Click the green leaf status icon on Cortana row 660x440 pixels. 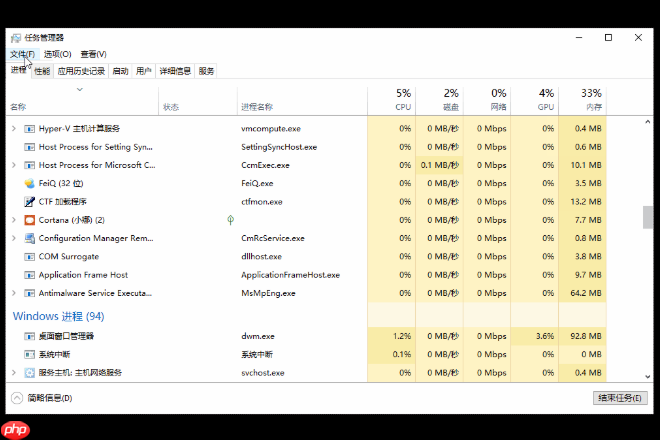[230, 220]
